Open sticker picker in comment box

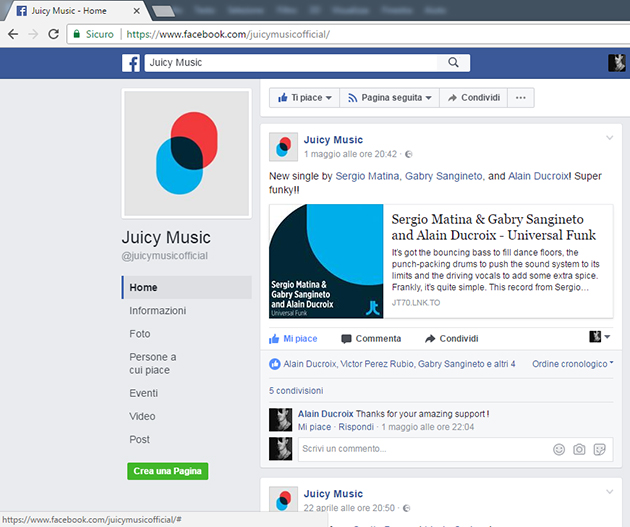[599, 449]
